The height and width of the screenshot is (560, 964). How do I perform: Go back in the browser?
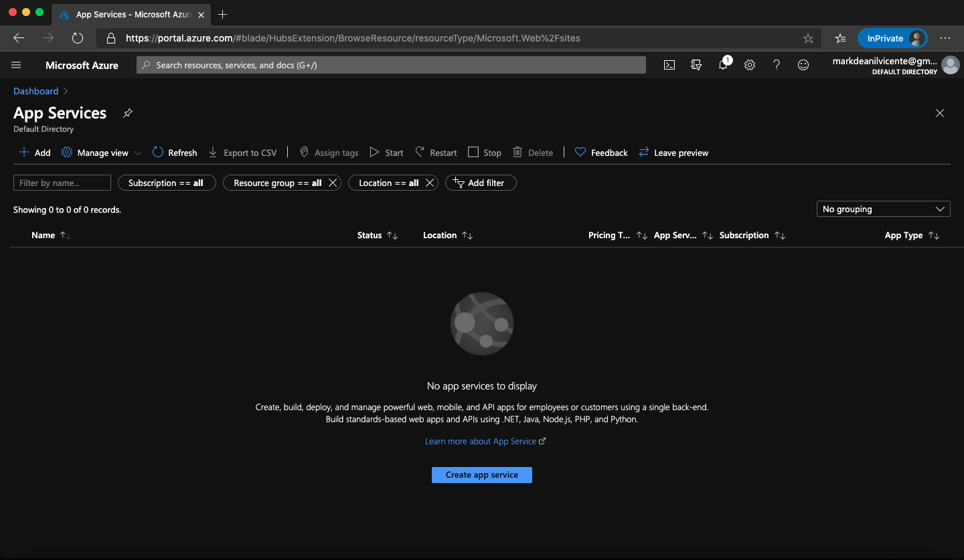[x=19, y=38]
